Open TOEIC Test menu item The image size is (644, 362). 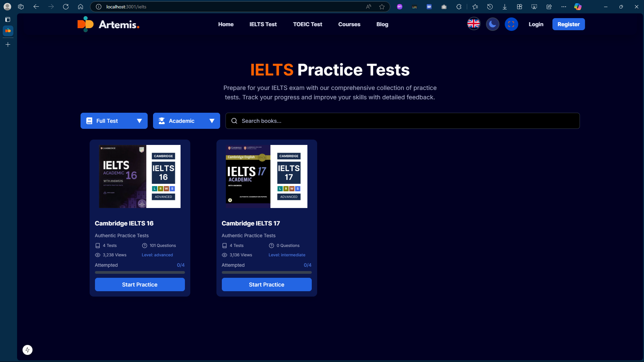[307, 24]
